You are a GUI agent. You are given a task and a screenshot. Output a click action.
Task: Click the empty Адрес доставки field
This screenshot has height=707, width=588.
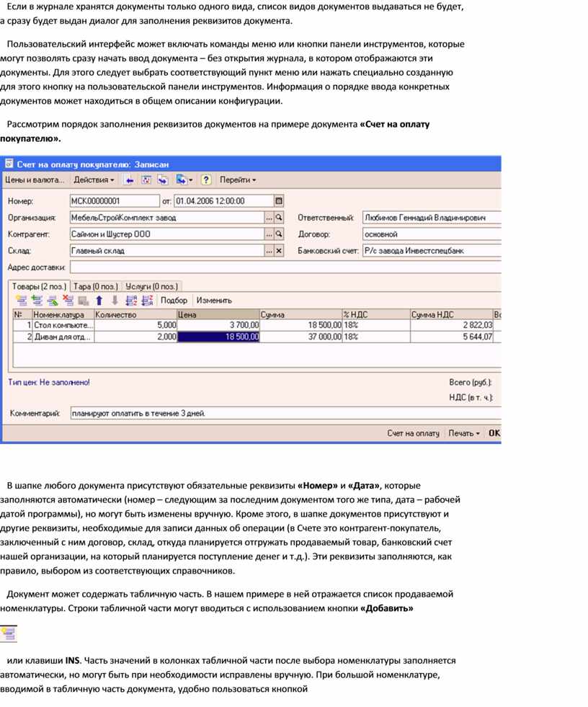point(285,267)
